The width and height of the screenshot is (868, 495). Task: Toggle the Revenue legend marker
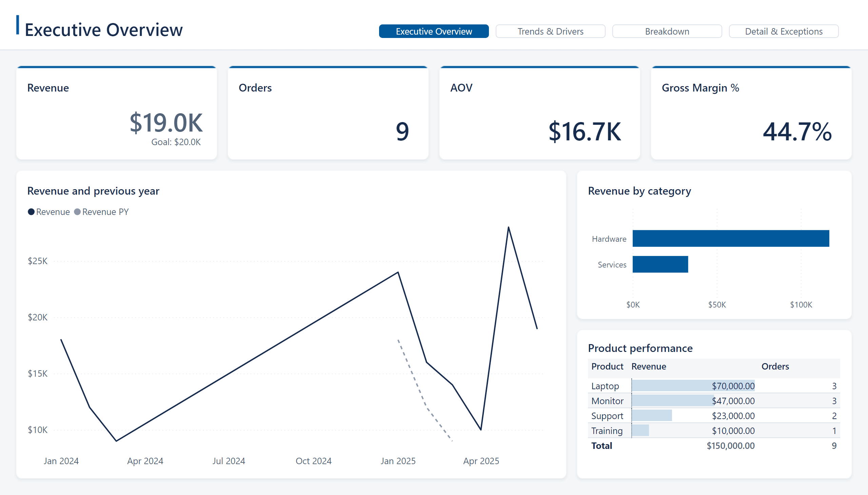(x=31, y=212)
